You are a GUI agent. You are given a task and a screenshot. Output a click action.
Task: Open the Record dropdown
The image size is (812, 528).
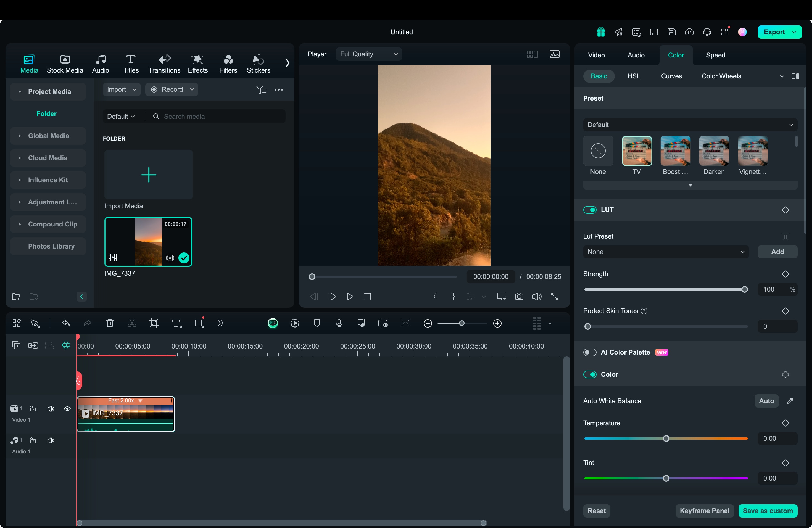click(172, 89)
